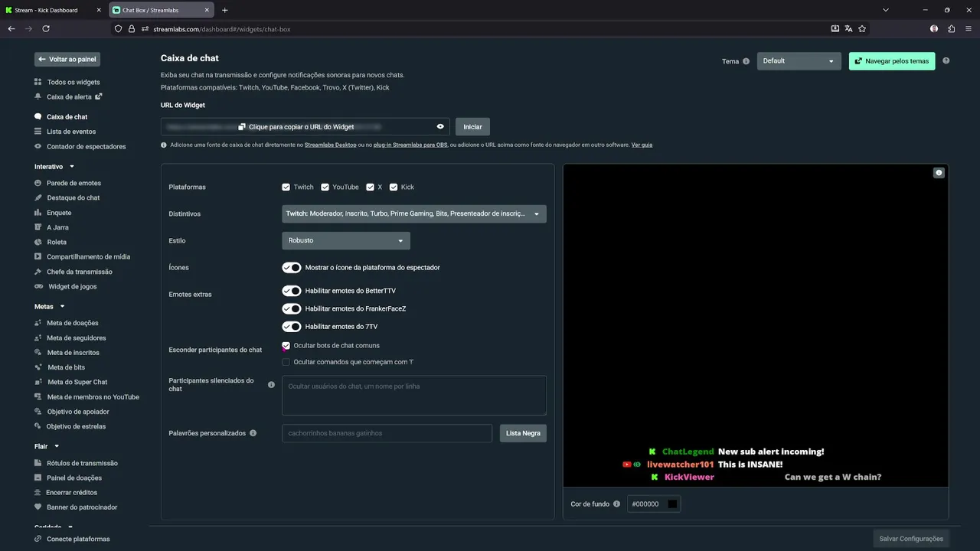Reveal widget URL with eye icon
Viewport: 980px width, 551px height.
click(x=440, y=126)
